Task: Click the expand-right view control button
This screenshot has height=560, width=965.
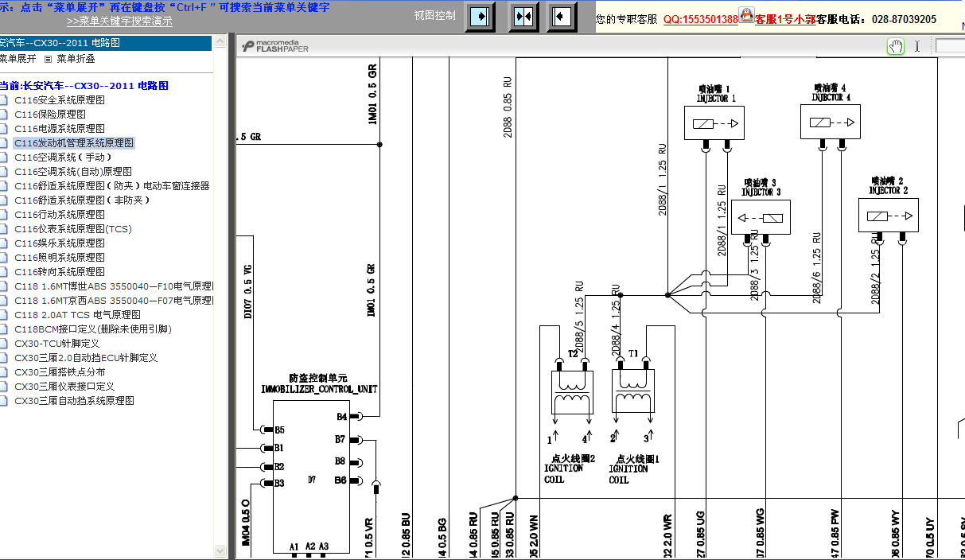Action: (x=480, y=16)
